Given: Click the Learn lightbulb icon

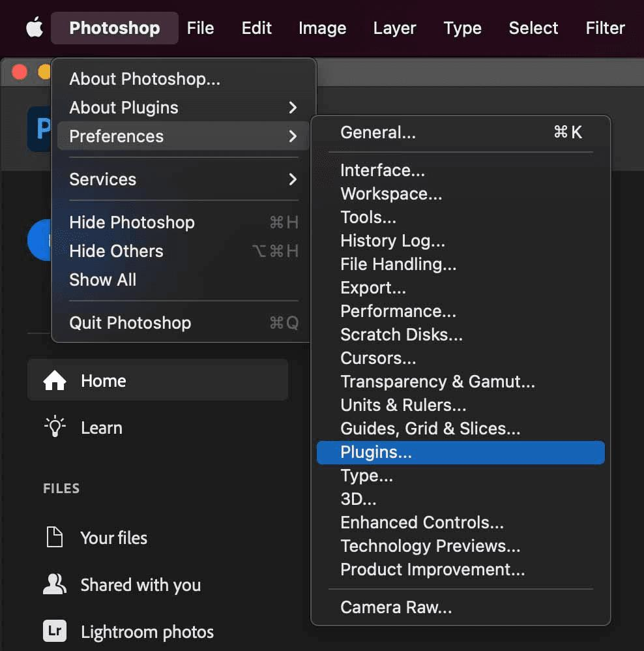Looking at the screenshot, I should (x=55, y=428).
